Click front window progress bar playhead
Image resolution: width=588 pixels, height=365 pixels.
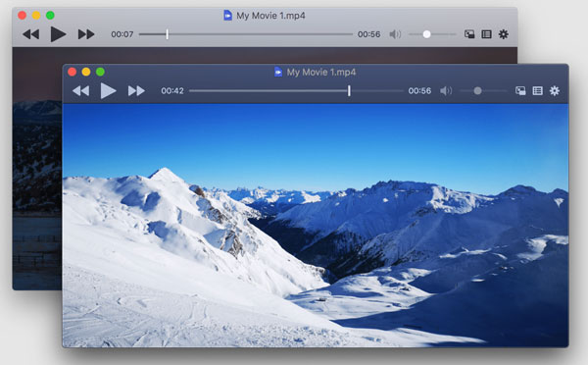point(349,90)
